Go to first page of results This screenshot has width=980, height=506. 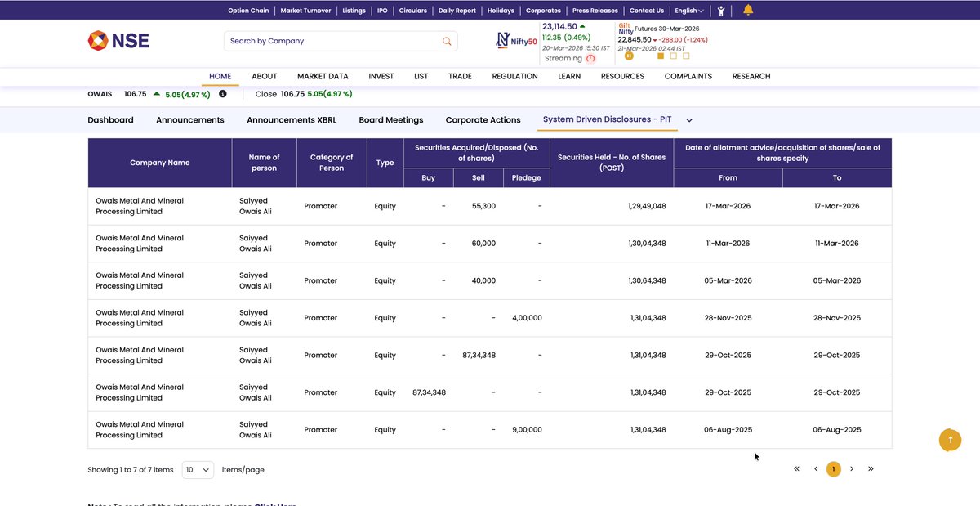(796, 469)
